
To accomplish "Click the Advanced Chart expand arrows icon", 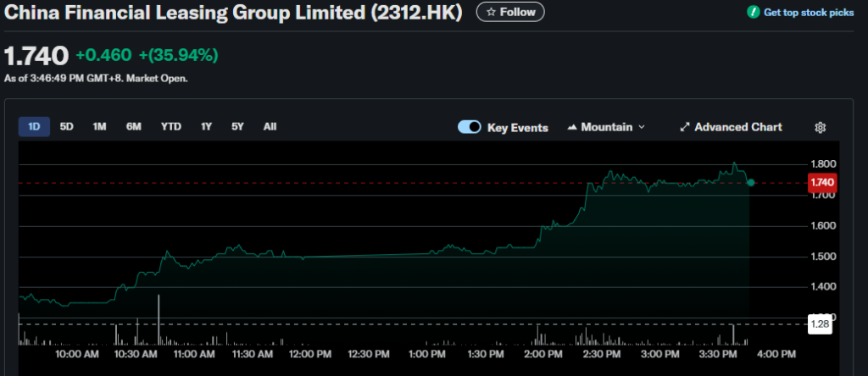I will (x=685, y=127).
